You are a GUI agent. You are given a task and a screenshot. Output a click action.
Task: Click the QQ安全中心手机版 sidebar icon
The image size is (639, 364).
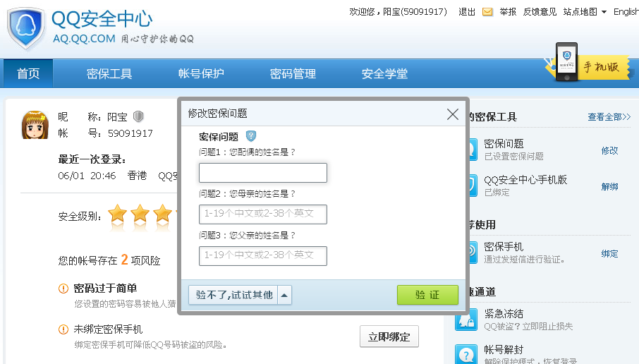click(x=473, y=186)
